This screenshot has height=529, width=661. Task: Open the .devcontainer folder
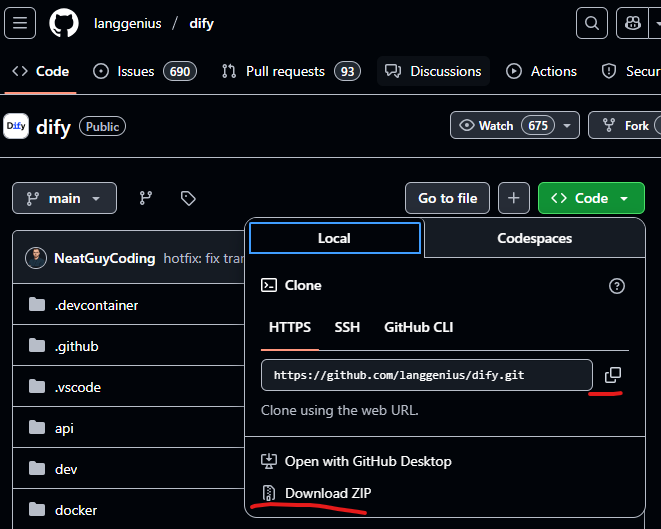[96, 305]
